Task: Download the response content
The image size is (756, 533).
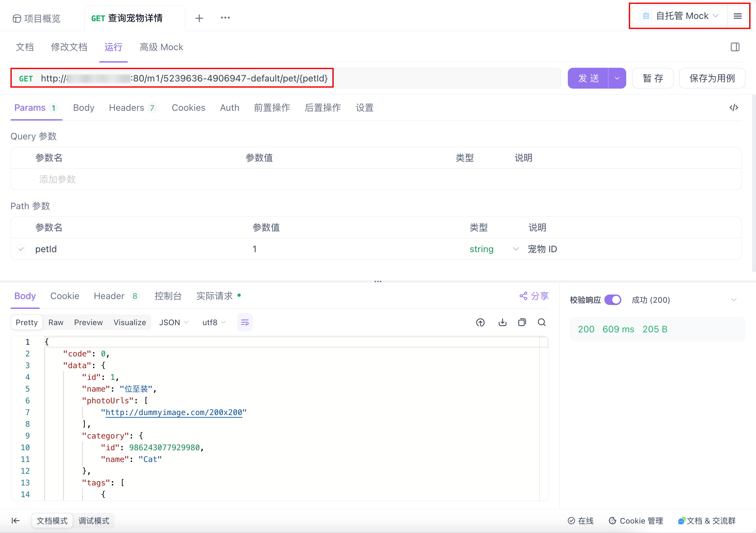Action: point(502,323)
